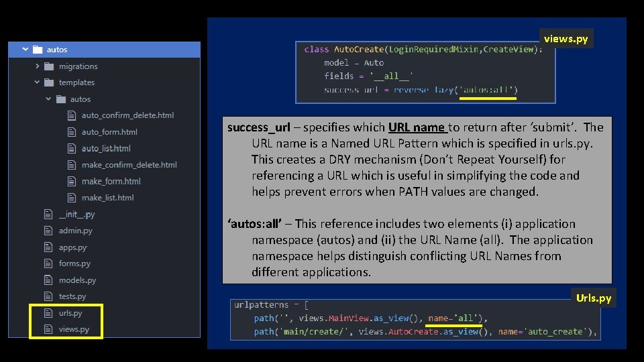Click the yellow views.py label
The width and height of the screenshot is (644, 362).
(x=566, y=39)
